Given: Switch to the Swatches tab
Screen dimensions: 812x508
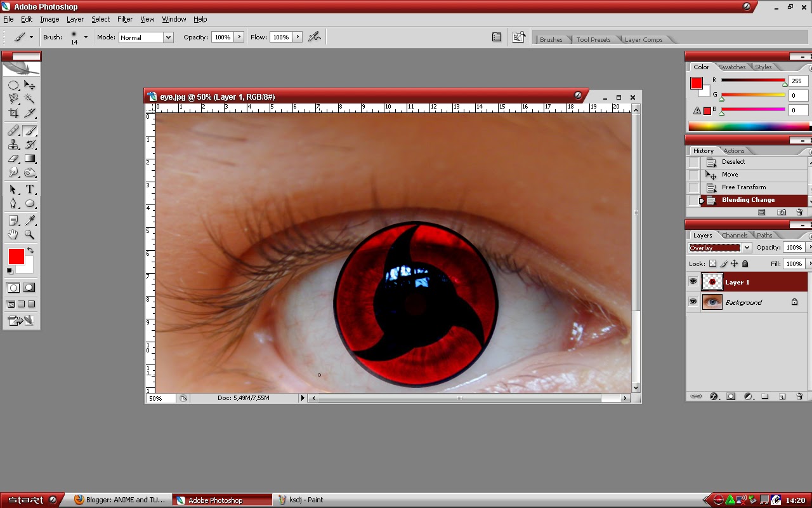Looking at the screenshot, I should pos(732,67).
